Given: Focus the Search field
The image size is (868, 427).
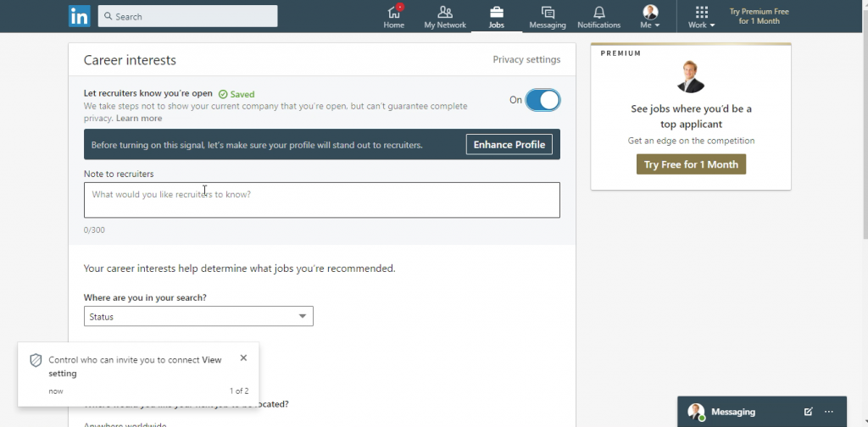Looking at the screenshot, I should click(x=187, y=16).
